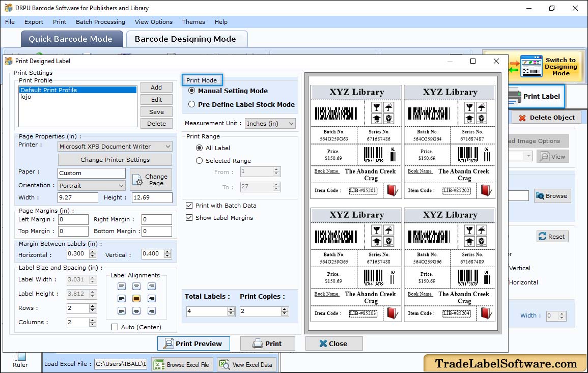Select top-right label alignment icon
This screenshot has width=588, height=373.
point(152,286)
